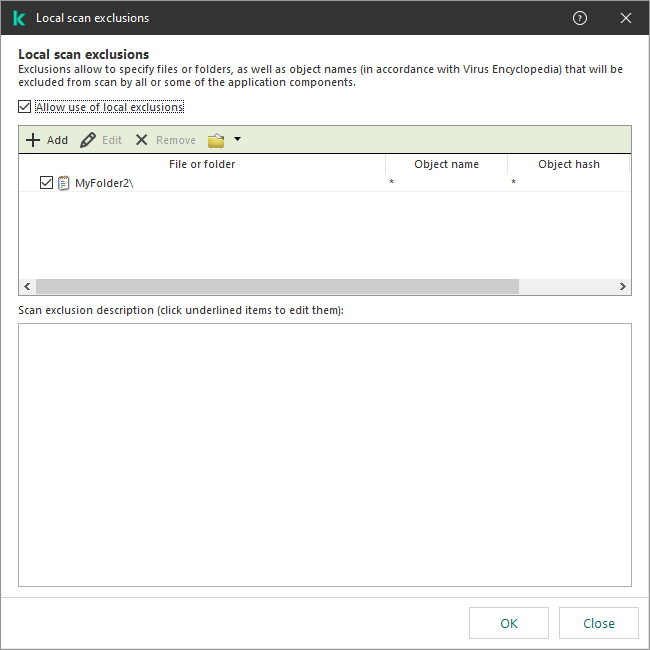Close the dialog with the X
Screen dimensions: 650x650
coord(626,18)
